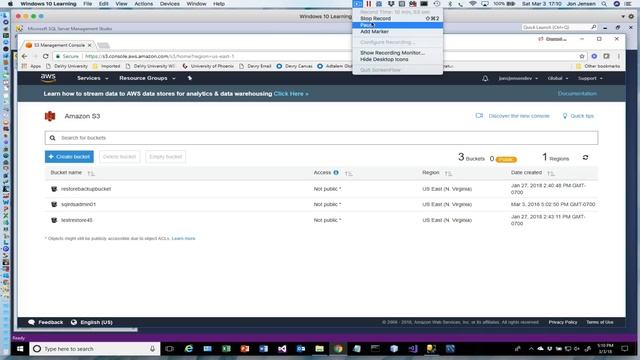Image resolution: width=640 pixels, height=360 pixels.
Task: Click the Search for buckets field
Action: coord(321,138)
